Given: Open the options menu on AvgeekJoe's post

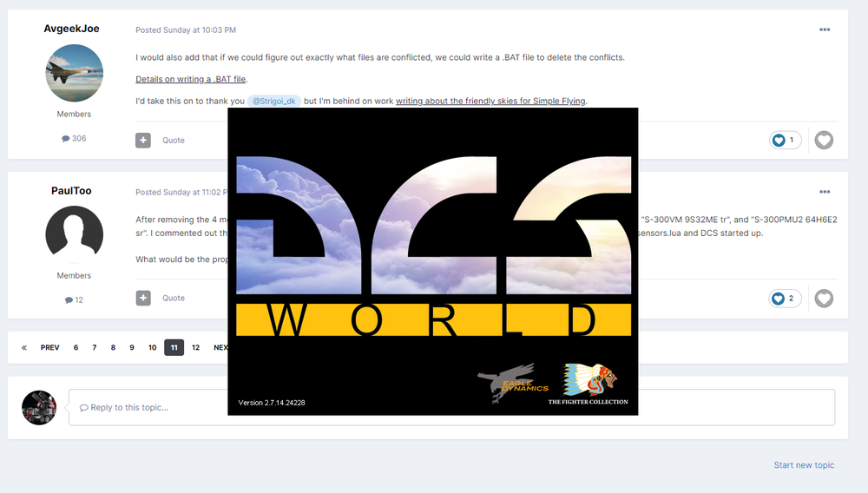Looking at the screenshot, I should tap(825, 30).
